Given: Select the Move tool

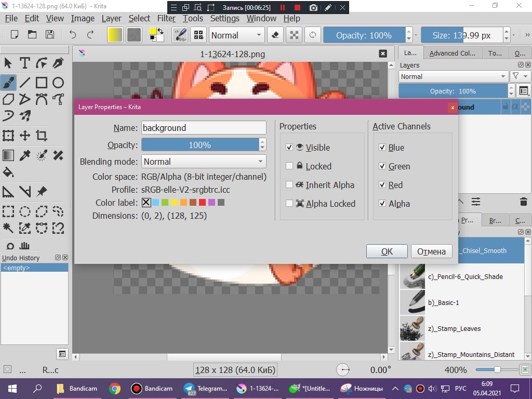Looking at the screenshot, I should tap(25, 136).
